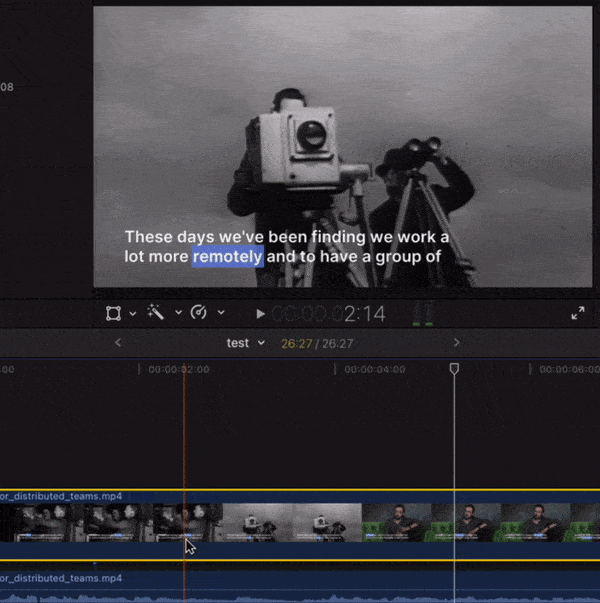Play the video in the viewer
This screenshot has height=603, width=600.
click(x=260, y=314)
